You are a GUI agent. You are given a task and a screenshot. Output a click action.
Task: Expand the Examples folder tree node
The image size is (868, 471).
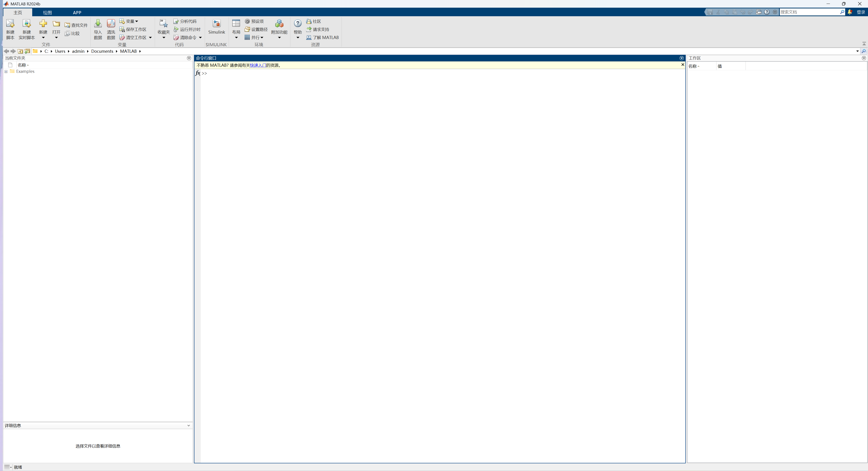(6, 71)
